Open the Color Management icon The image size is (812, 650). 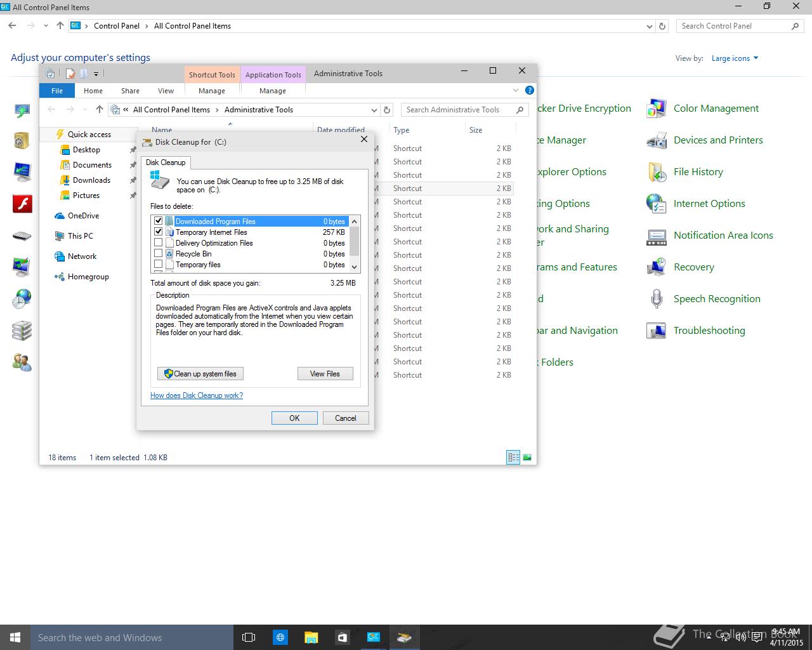tap(657, 109)
